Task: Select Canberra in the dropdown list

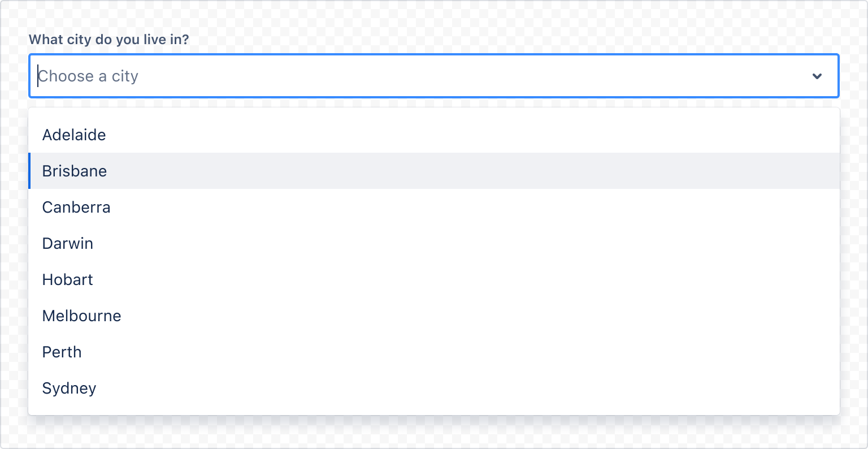Action: point(76,207)
